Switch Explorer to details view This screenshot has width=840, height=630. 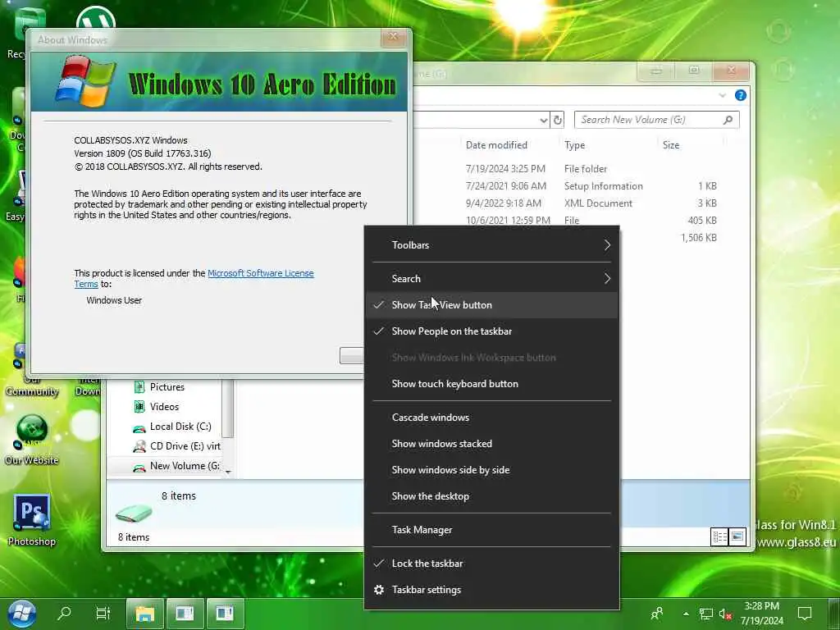(x=719, y=536)
